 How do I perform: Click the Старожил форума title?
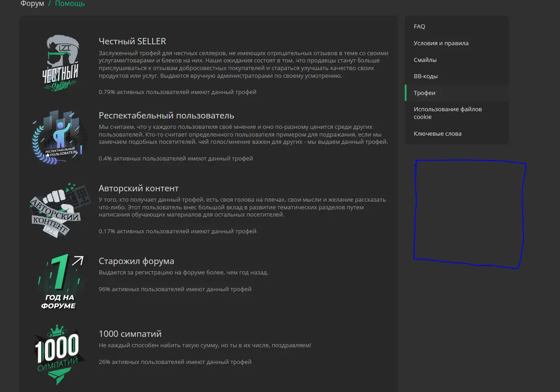[x=136, y=261]
